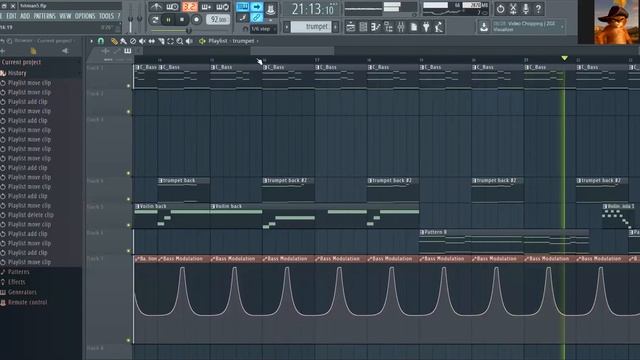Toggle the metronome icon
Viewport: 640px width, 360px height.
(x=156, y=7)
